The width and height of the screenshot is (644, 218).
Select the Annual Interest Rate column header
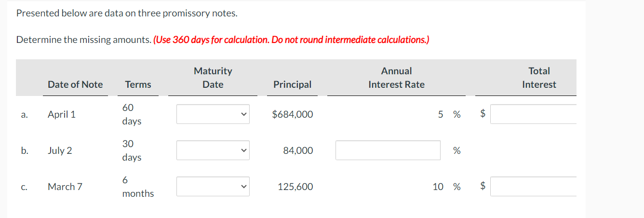tap(396, 78)
